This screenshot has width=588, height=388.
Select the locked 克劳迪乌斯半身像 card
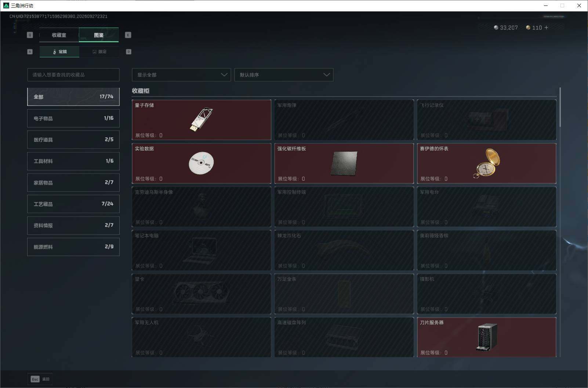[202, 207]
